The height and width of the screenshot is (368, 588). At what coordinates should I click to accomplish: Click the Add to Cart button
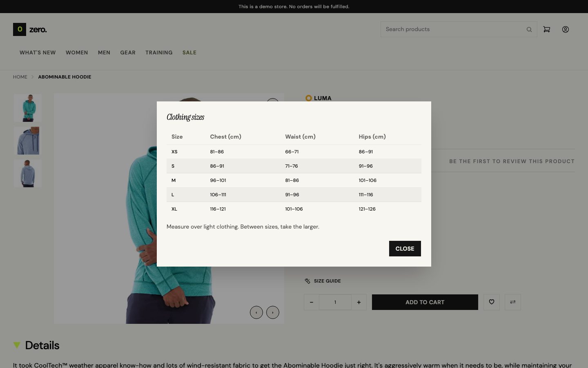pyautogui.click(x=425, y=302)
